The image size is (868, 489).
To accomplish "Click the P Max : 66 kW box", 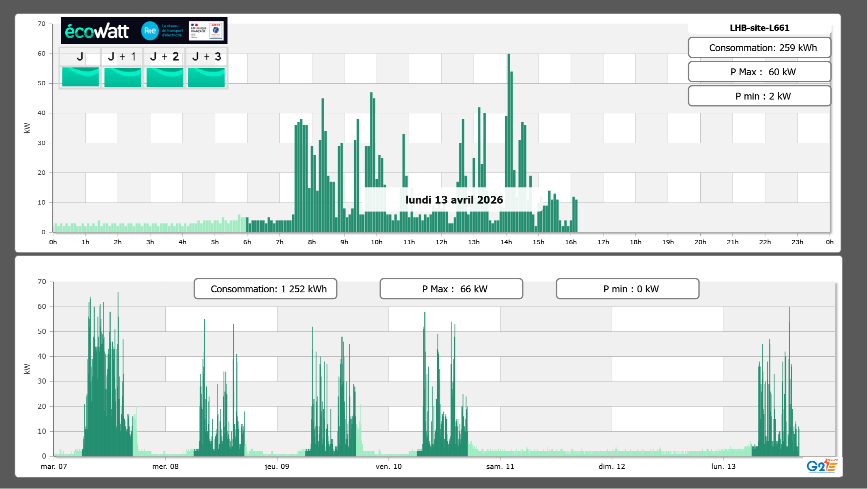I will click(x=451, y=289).
